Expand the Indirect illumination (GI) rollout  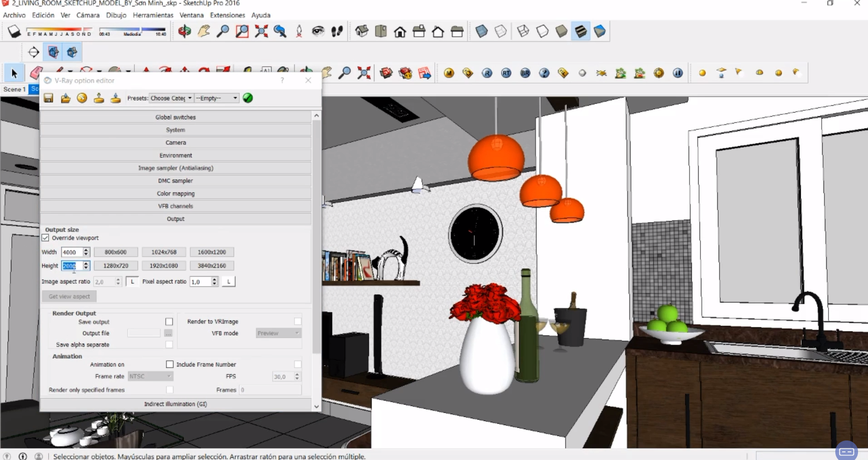coord(176,404)
